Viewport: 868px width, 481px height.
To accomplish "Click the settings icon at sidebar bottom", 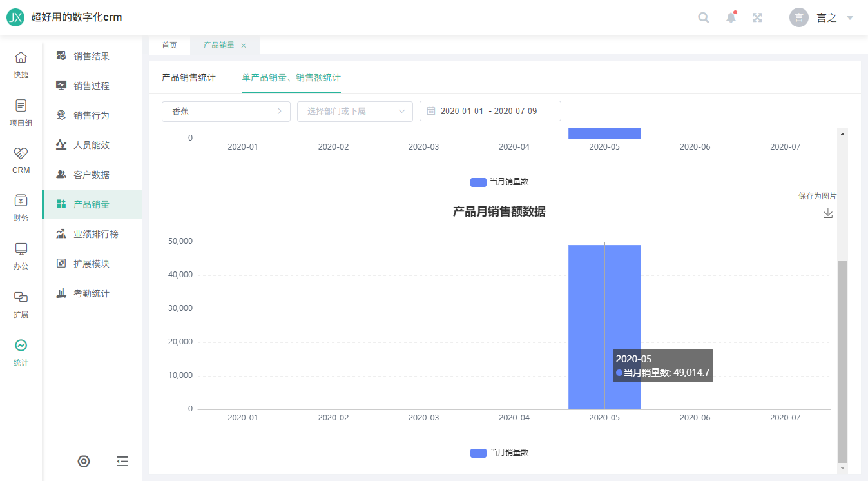I will pos(84,461).
